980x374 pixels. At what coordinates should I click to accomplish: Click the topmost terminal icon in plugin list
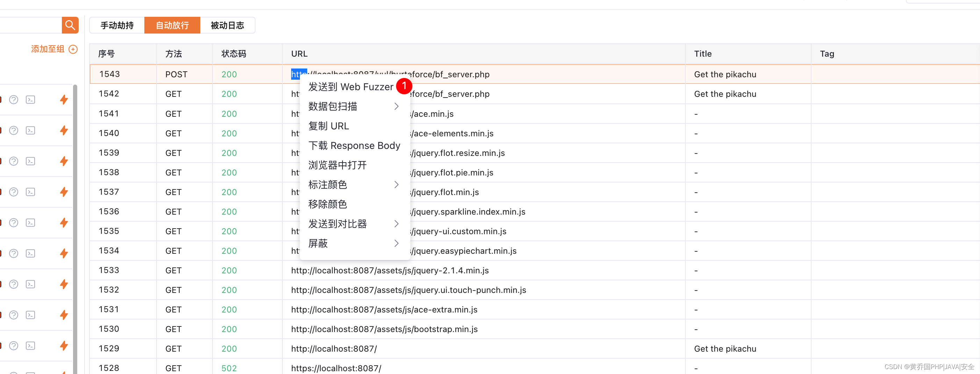click(x=30, y=100)
